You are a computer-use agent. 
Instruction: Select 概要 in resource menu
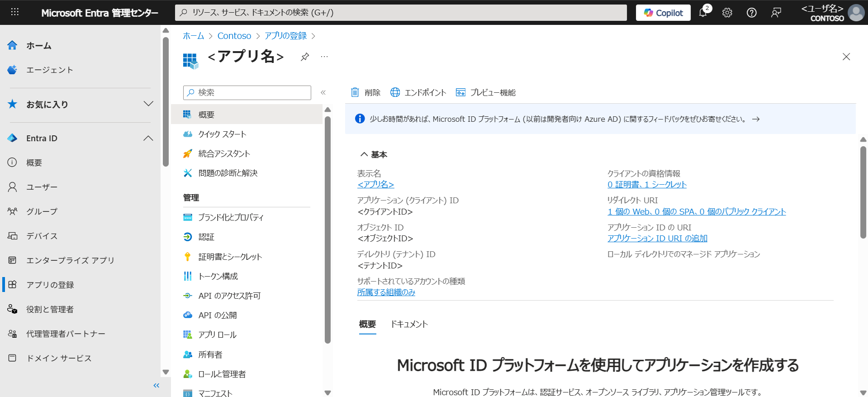point(247,115)
